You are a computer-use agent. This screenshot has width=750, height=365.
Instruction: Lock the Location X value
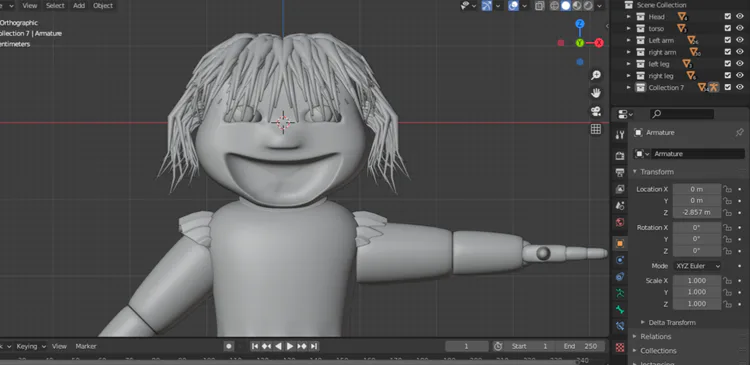(727, 189)
